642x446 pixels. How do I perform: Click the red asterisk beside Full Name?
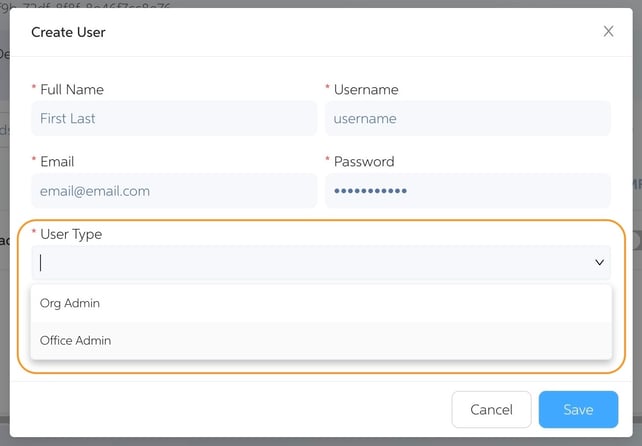point(34,90)
